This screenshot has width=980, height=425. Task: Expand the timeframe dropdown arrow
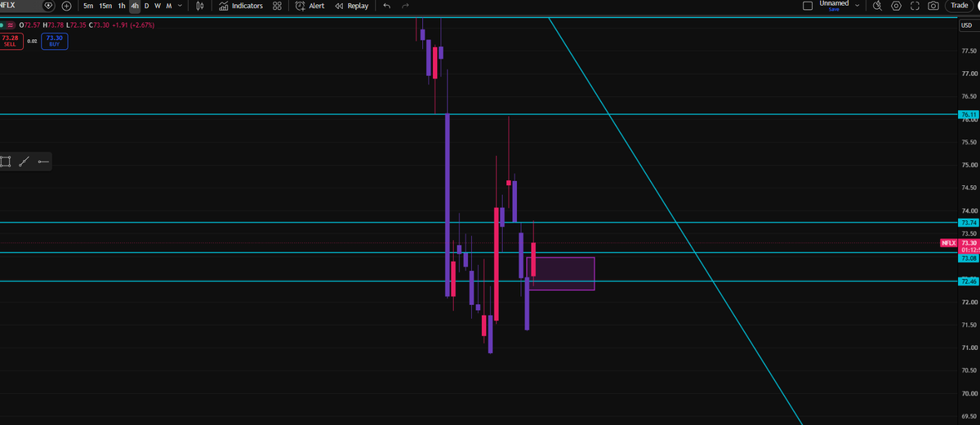click(x=179, y=6)
